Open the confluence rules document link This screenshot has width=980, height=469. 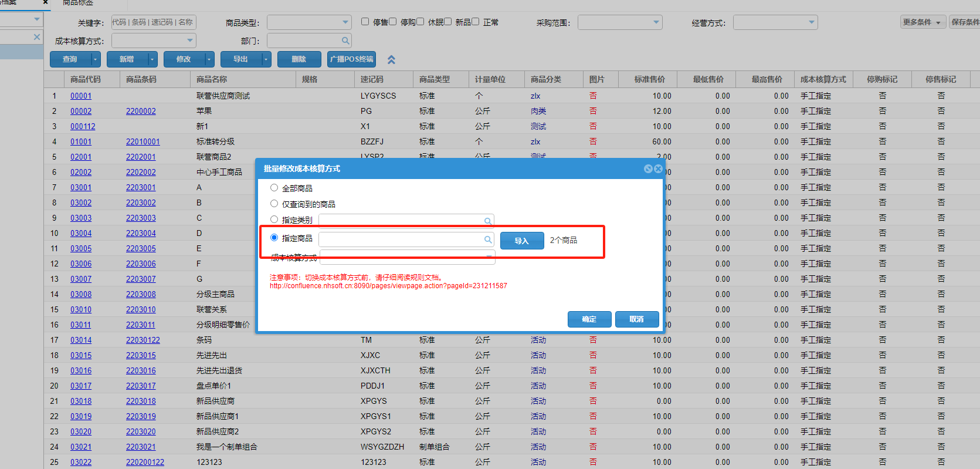click(388, 286)
